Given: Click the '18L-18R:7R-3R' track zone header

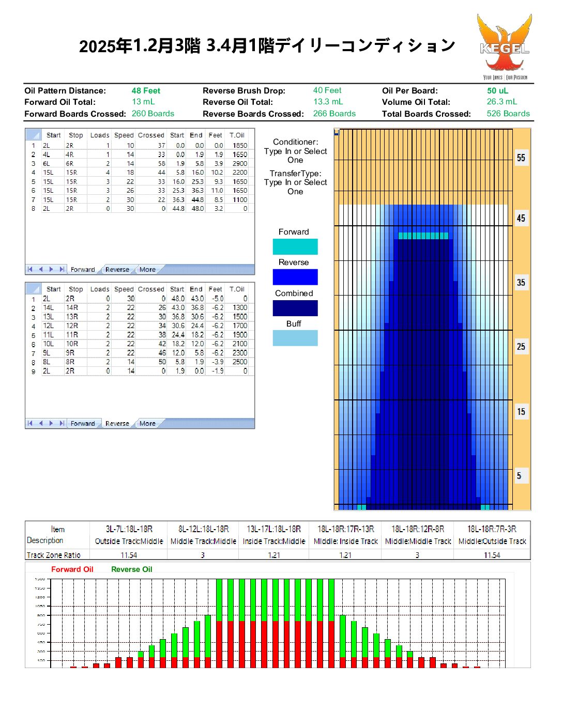Looking at the screenshot, I should pos(492,529).
